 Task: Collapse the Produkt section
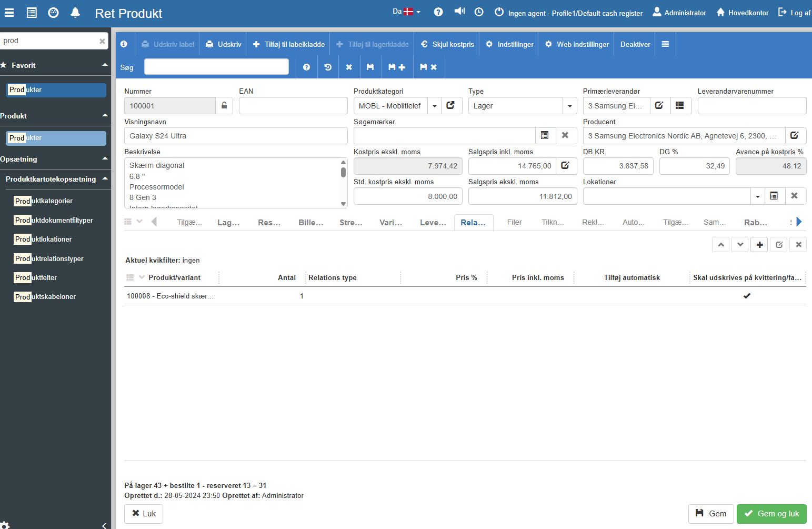click(105, 115)
